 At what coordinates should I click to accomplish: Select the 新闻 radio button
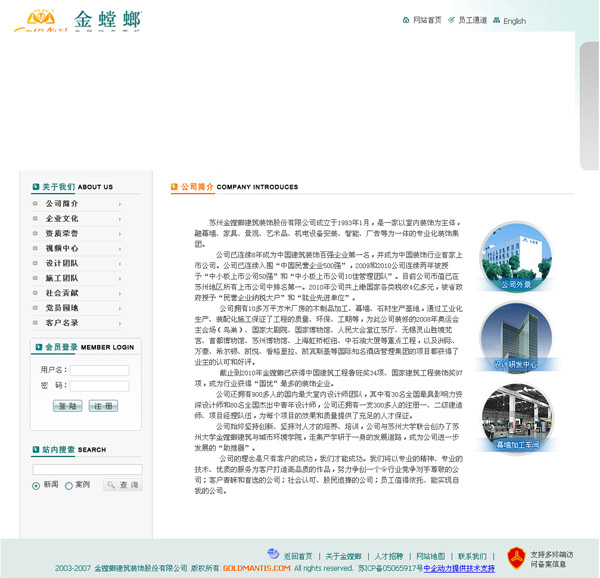coord(37,485)
